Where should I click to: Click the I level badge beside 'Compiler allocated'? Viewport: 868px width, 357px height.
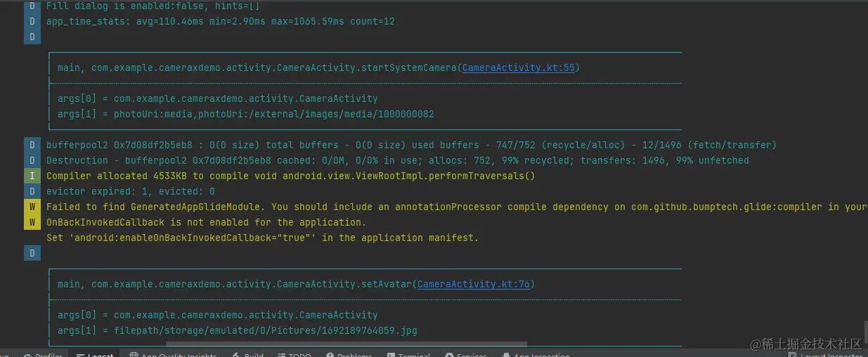32,176
